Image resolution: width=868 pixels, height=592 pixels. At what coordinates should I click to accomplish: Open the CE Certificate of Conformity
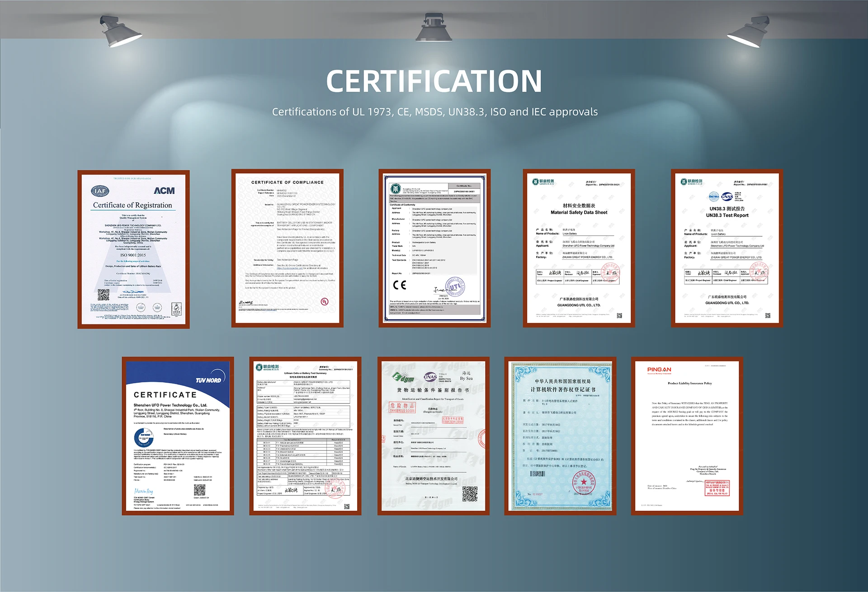tap(434, 248)
